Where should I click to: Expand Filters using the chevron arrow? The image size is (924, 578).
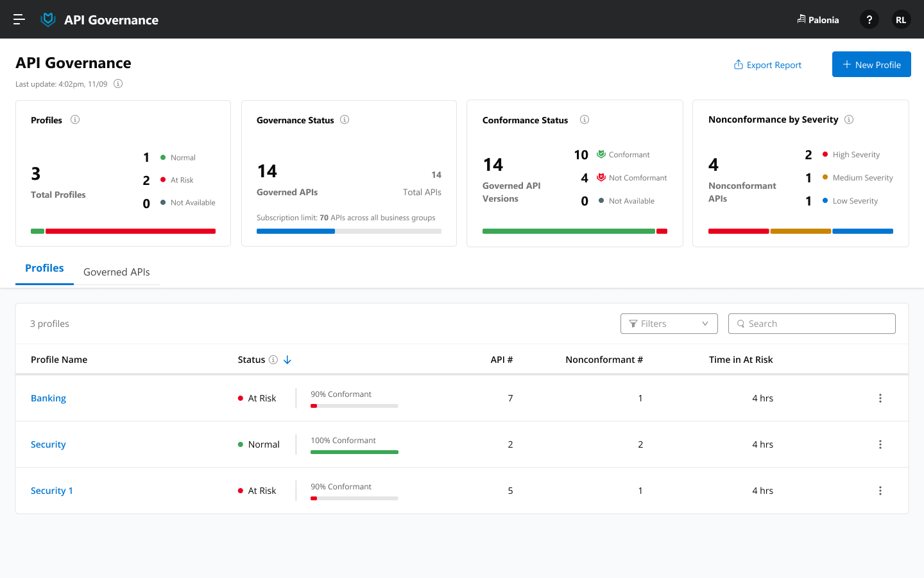705,324
